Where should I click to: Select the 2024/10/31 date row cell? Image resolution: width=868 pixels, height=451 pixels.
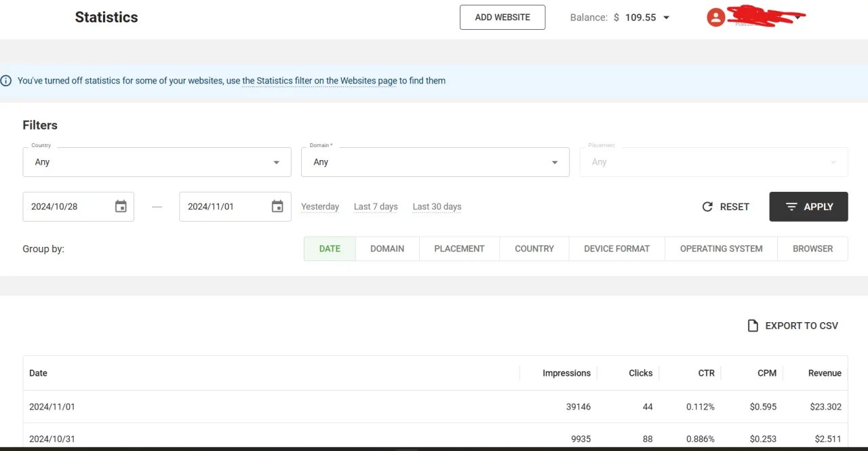click(52, 439)
